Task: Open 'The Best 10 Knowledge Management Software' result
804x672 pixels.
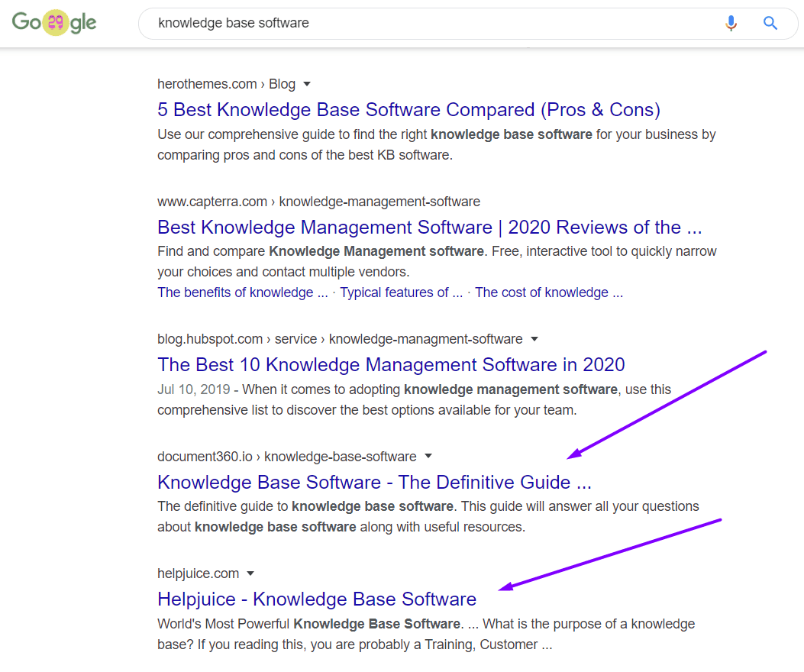Action: pos(391,365)
